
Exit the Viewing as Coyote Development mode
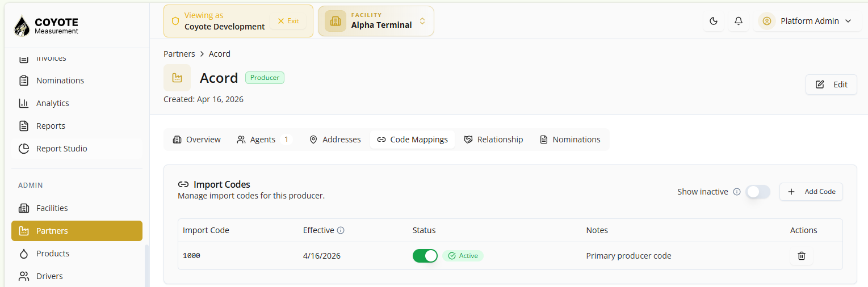(288, 21)
